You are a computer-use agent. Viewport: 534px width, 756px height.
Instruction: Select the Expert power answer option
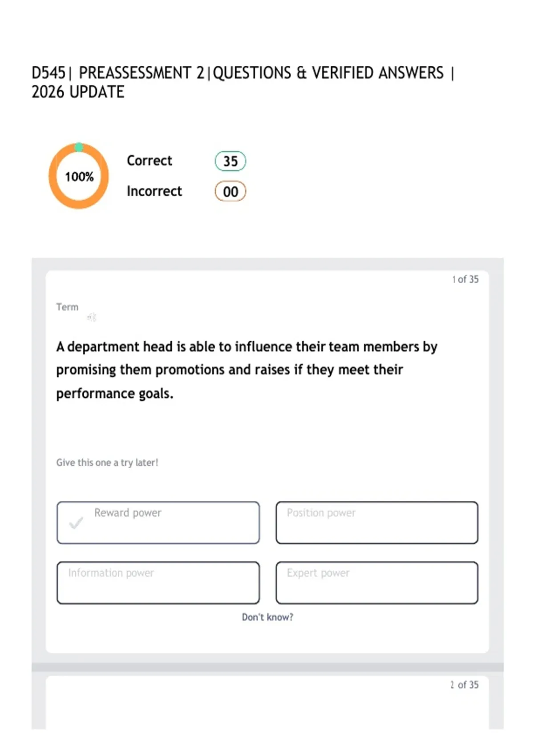pos(377,583)
